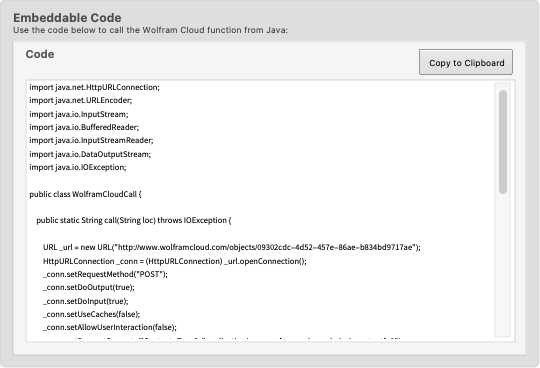
Task: Click the '_conn.setRequestMethod("POST");' line
Action: (105, 274)
